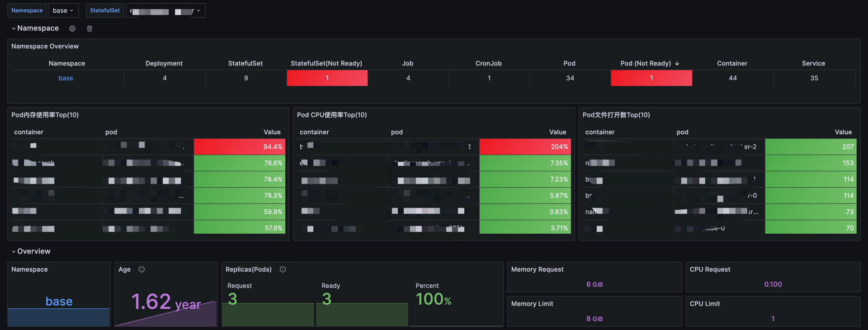Click the Service count value 35
Screen dimensions: 868x330
tap(814, 78)
